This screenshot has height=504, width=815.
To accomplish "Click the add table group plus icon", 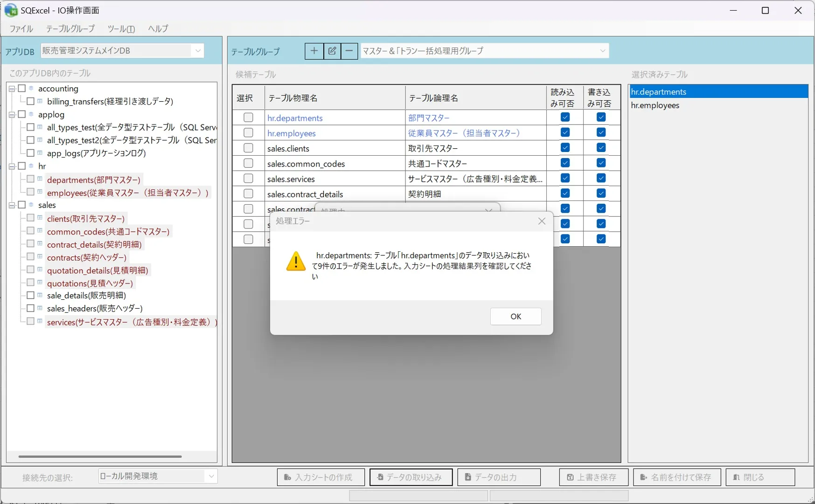I will point(314,51).
